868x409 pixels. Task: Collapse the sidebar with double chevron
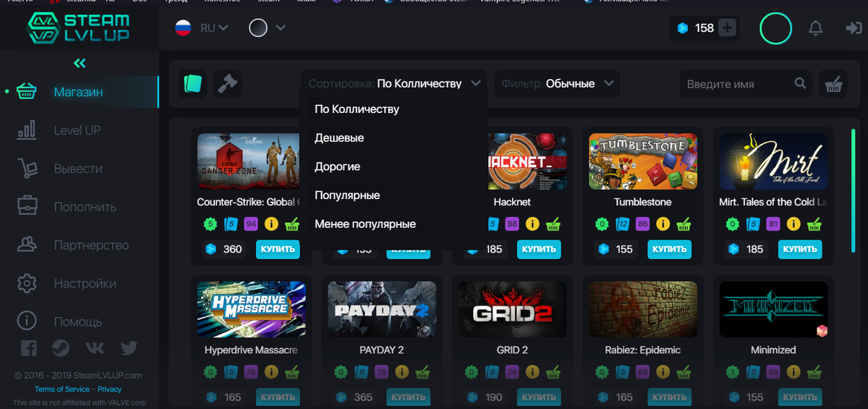pyautogui.click(x=80, y=64)
